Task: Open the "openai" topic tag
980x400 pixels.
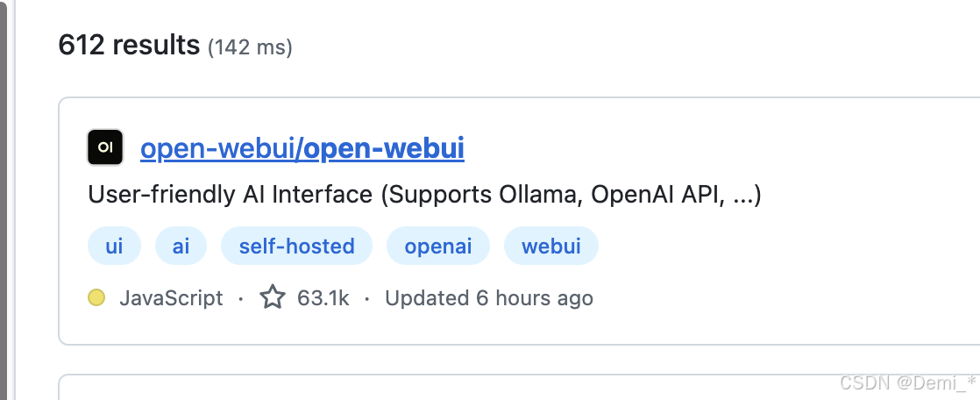Action: tap(437, 246)
